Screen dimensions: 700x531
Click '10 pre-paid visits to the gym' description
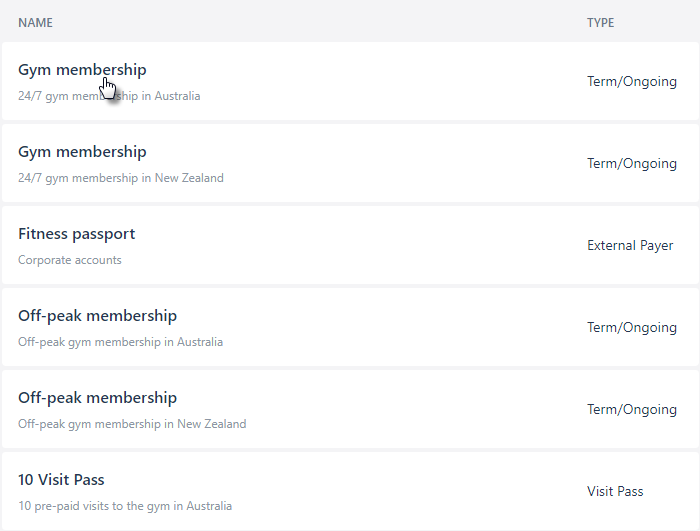125,506
